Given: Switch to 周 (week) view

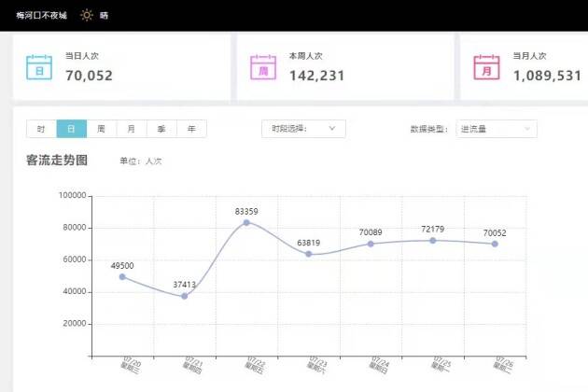Looking at the screenshot, I should point(101,129).
